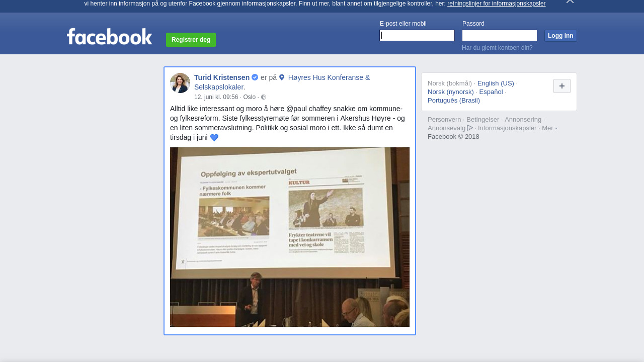The width and height of the screenshot is (644, 362).
Task: Click the AdChoices triangle icon
Action: click(x=470, y=128)
